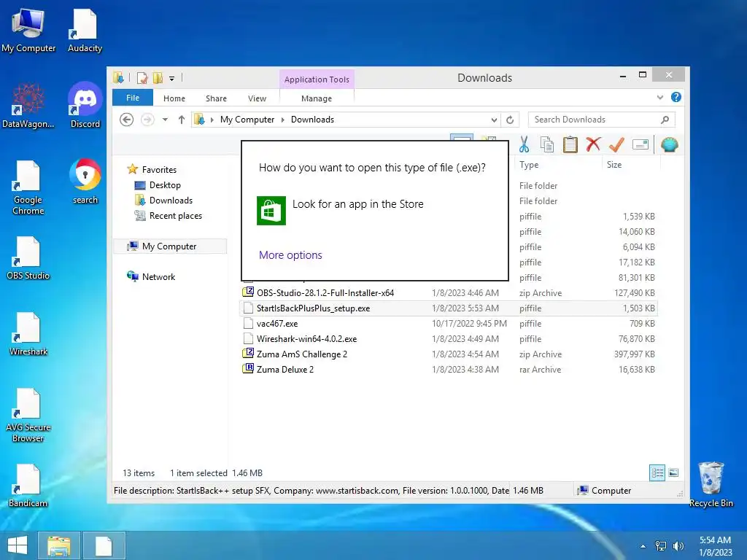Open recent locations dropdown arrow
The height and width of the screenshot is (560, 747).
coord(165,120)
